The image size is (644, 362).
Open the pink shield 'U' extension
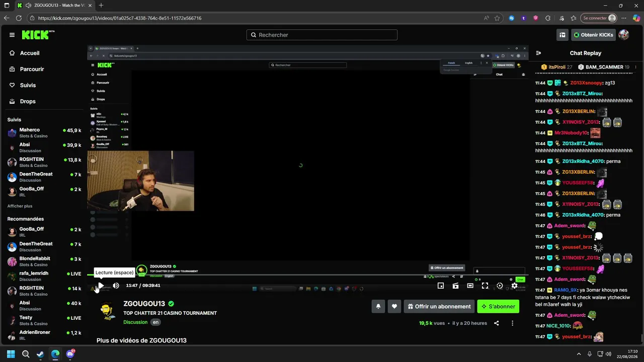pos(536,18)
